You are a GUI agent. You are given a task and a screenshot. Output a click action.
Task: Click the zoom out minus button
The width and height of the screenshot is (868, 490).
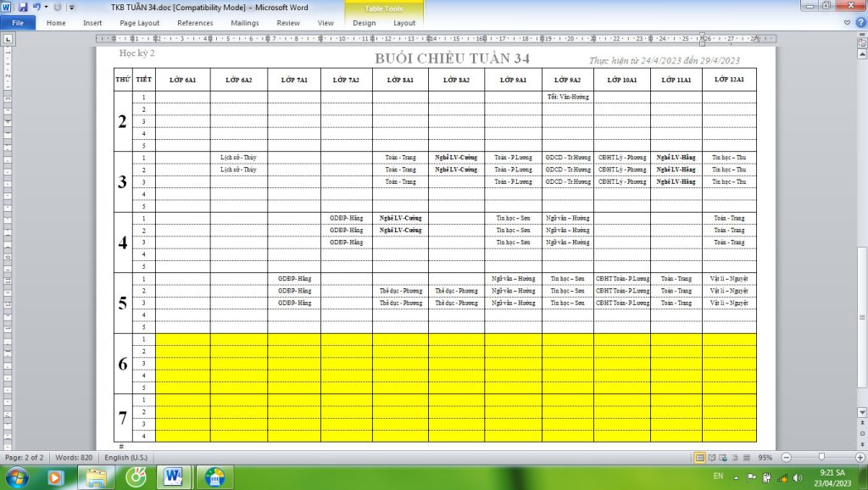click(787, 458)
